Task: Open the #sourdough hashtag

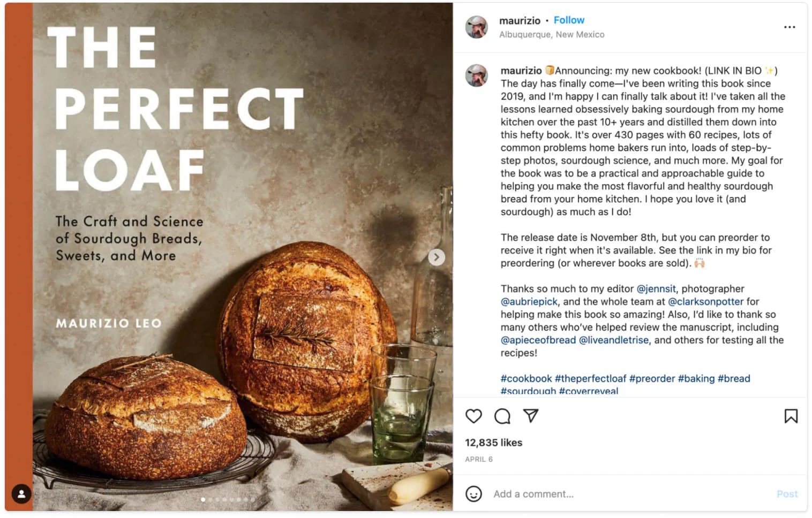Action: (527, 391)
